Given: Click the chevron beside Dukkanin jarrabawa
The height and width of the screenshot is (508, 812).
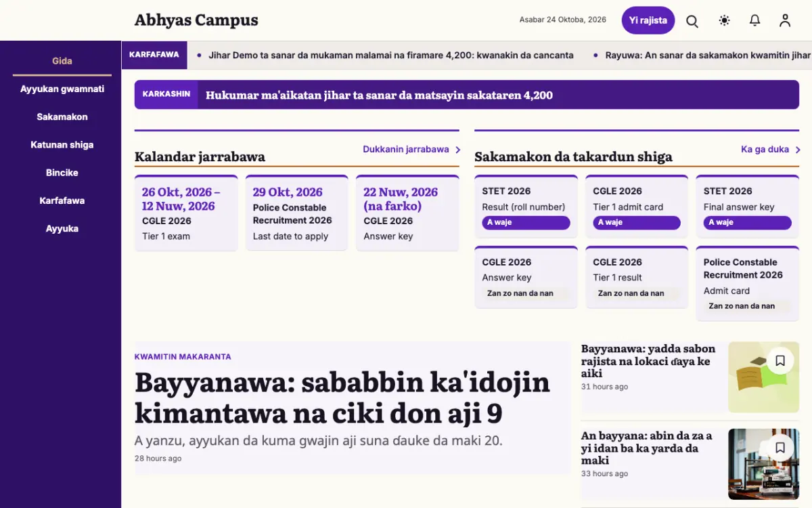Looking at the screenshot, I should [x=457, y=150].
